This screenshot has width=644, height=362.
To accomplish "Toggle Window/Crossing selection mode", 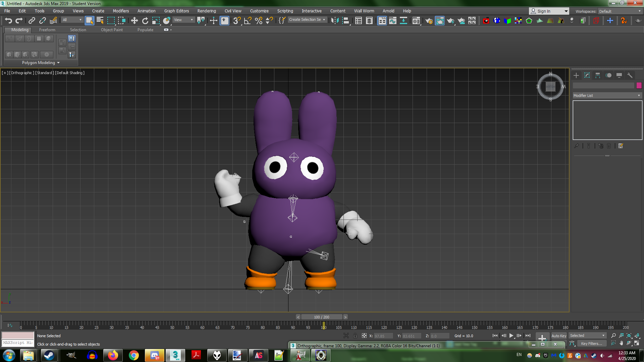I will (121, 21).
